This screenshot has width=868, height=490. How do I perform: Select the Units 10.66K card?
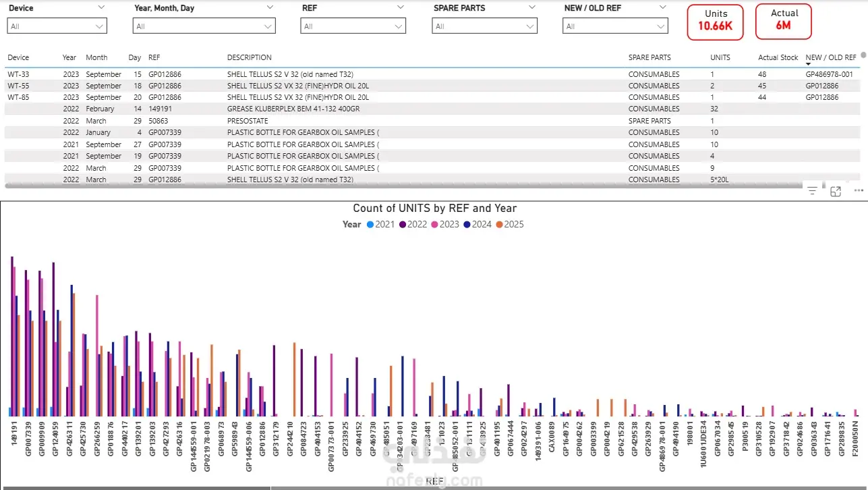(716, 22)
